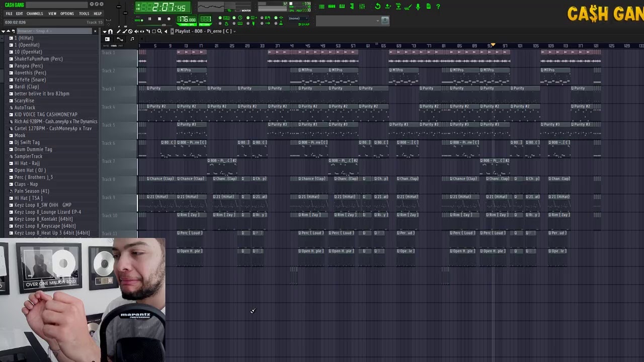Click the microphone recording icon in the toolbar

tap(418, 7)
